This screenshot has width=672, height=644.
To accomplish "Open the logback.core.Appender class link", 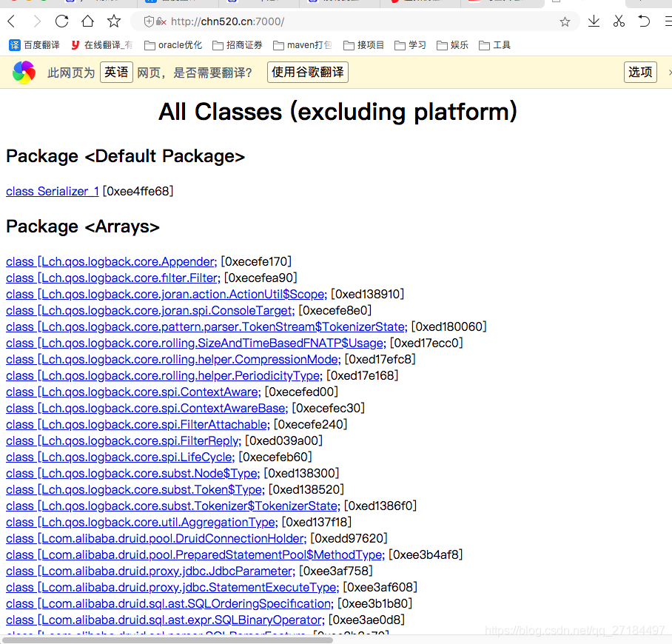I will point(112,261).
